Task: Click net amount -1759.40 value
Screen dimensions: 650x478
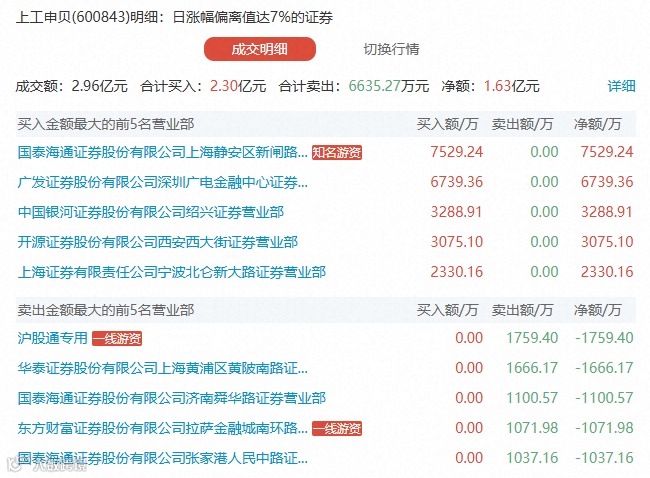Action: tap(604, 338)
